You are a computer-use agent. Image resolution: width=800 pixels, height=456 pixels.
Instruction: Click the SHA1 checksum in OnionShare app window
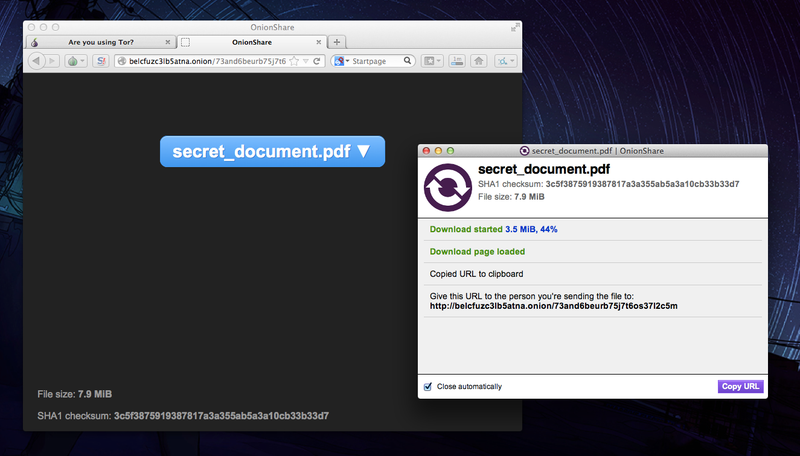click(609, 184)
